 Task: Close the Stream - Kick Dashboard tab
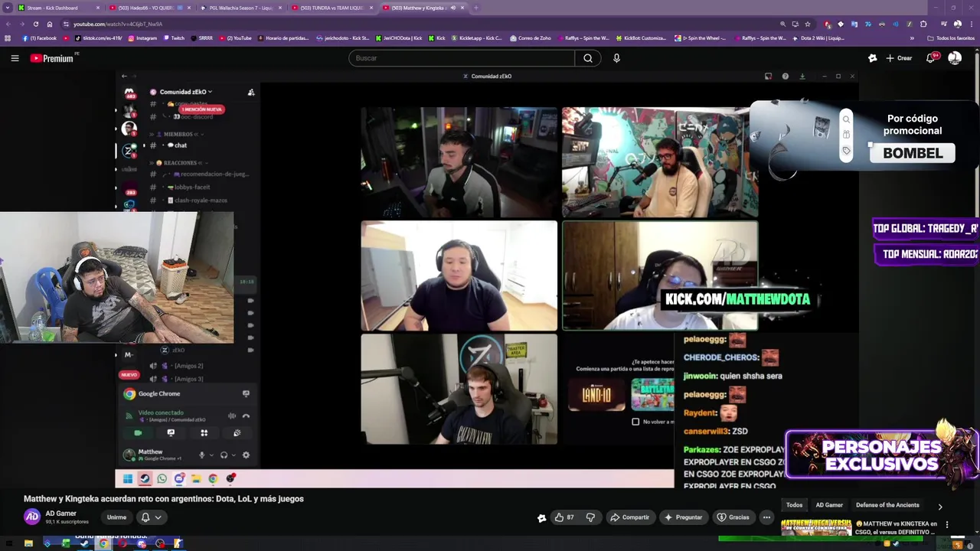pos(98,8)
